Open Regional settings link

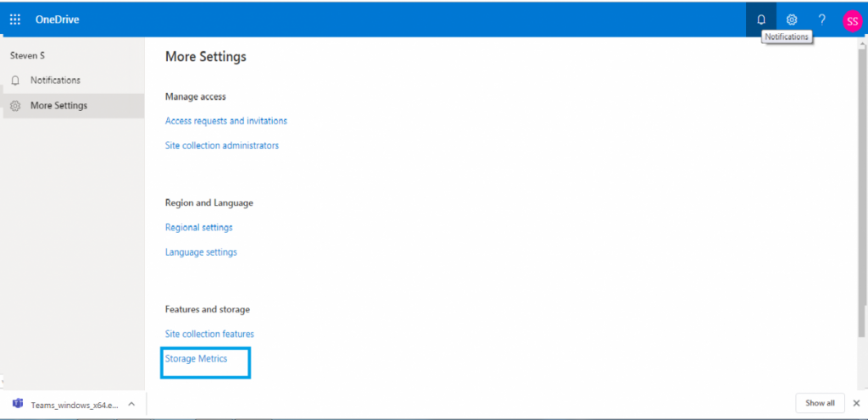[198, 227]
